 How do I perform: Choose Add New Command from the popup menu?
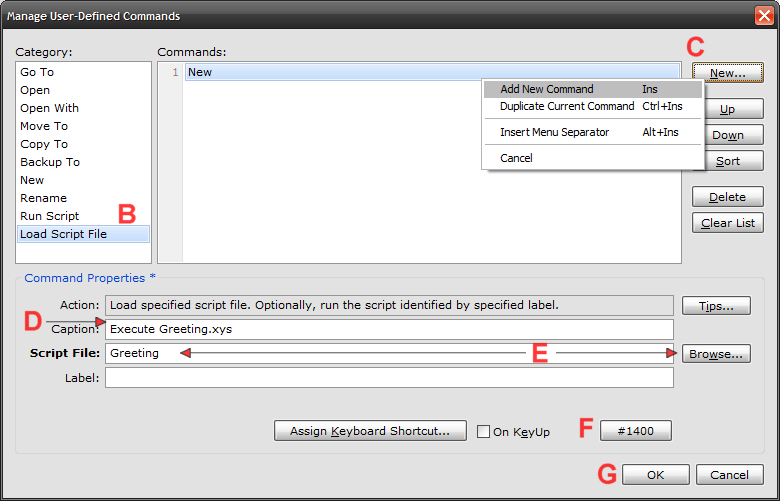pyautogui.click(x=592, y=89)
